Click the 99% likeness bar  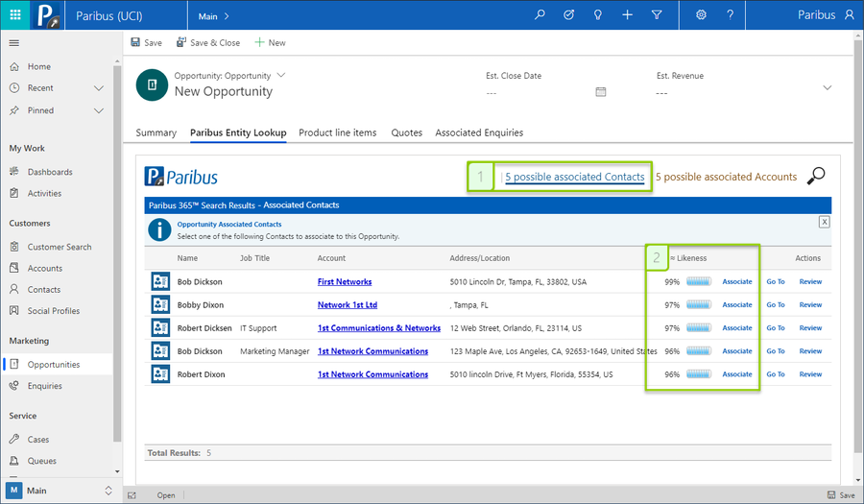(x=699, y=281)
